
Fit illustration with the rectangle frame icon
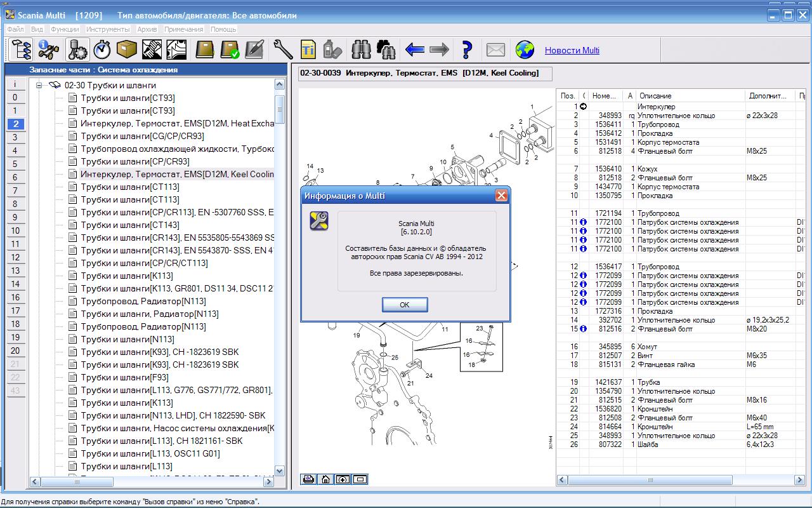(360, 479)
